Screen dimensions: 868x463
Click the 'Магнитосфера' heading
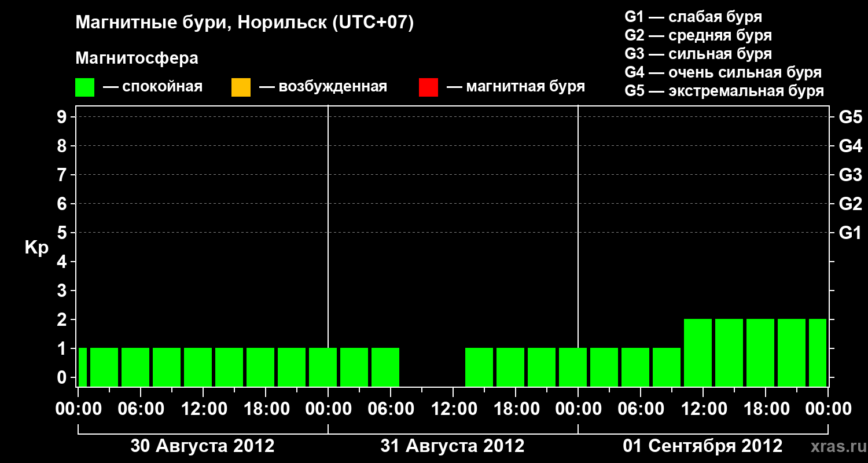click(x=137, y=58)
